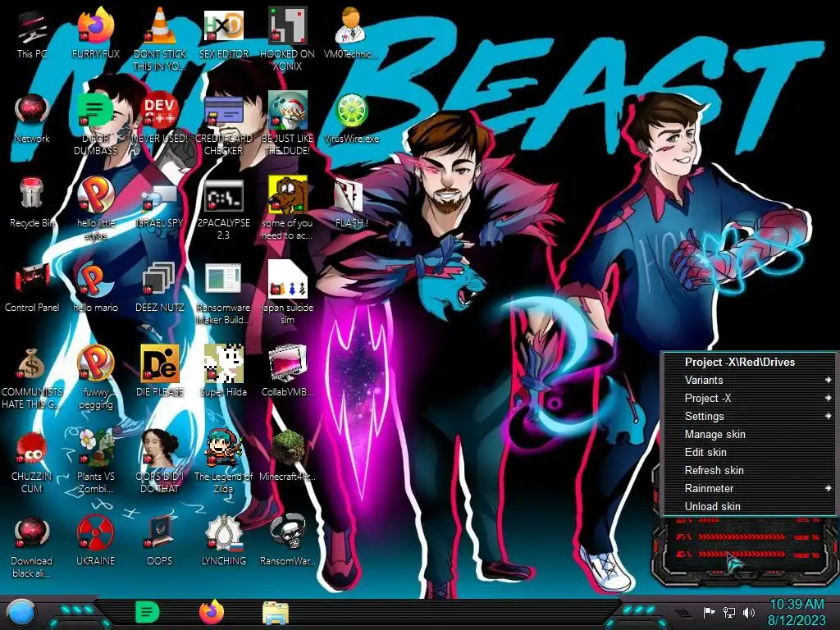Open the fuwwy pegging shortcut

click(x=95, y=377)
